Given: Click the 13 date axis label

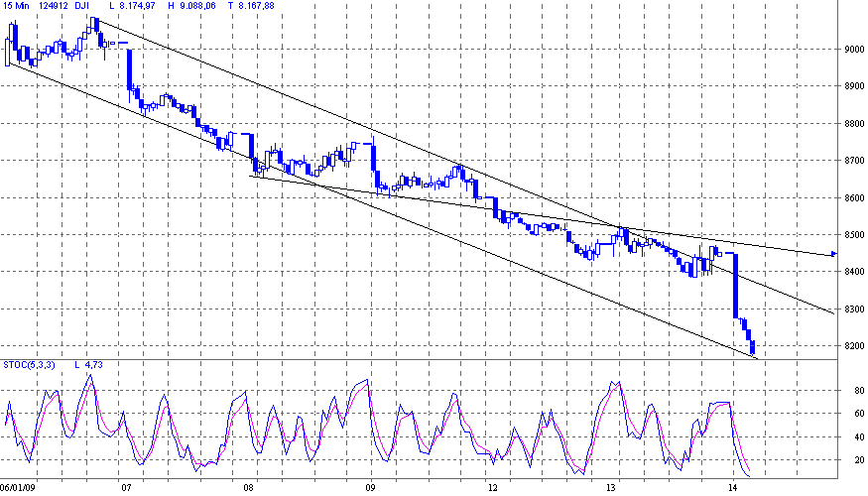Looking at the screenshot, I should [611, 488].
